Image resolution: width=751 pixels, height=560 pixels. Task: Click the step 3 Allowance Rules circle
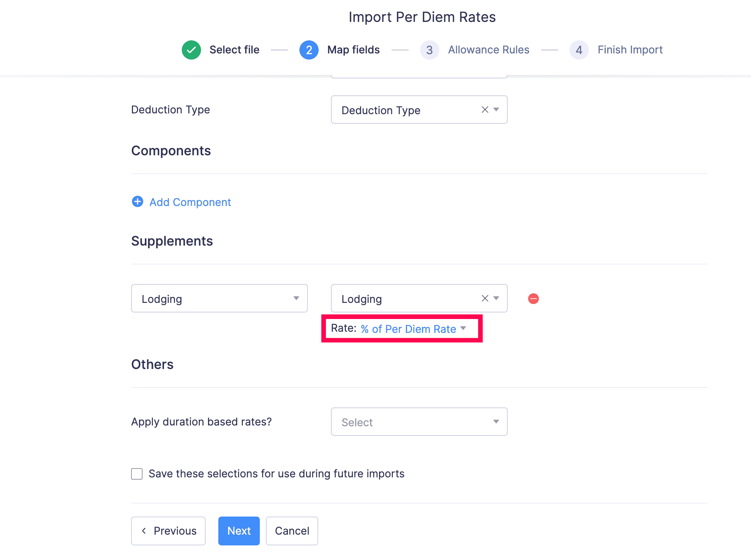(429, 50)
